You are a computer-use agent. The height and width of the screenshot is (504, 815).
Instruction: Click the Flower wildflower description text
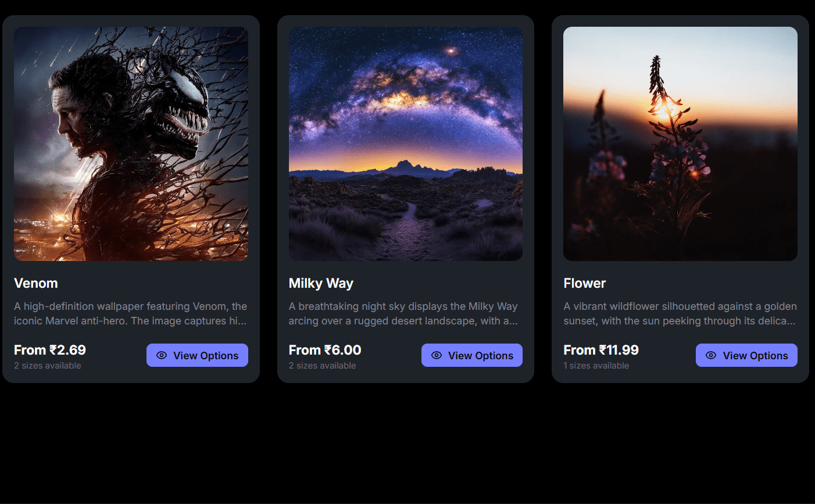[x=680, y=313]
